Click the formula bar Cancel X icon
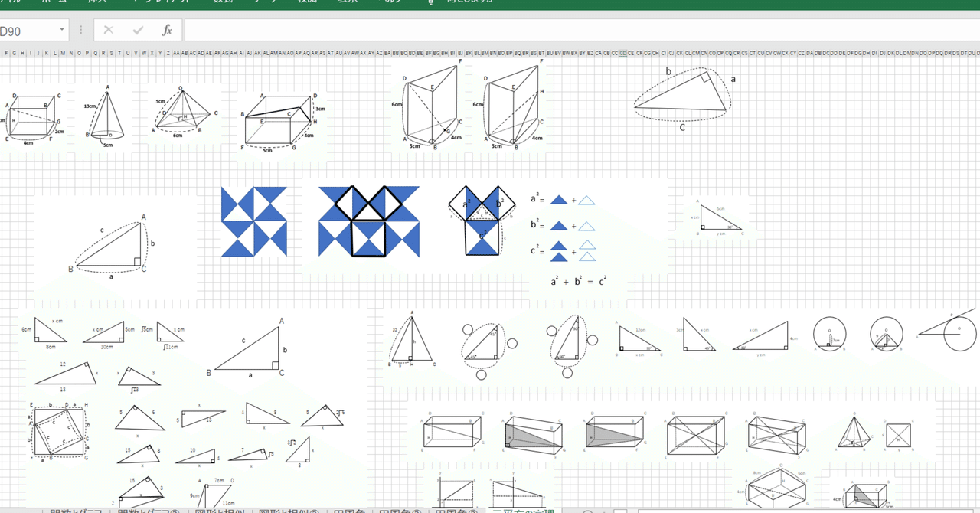Image resolution: width=980 pixels, height=513 pixels. point(109,31)
